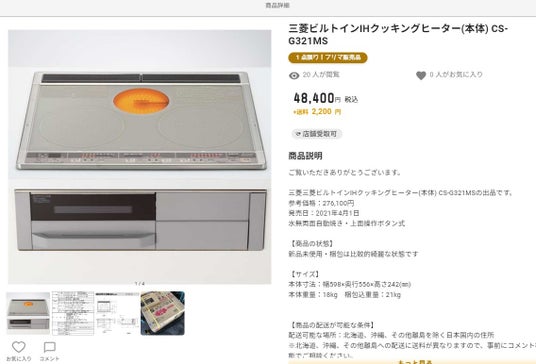
Task: Click the 送料 2,200円 shipping fee text
Action: coord(317,112)
